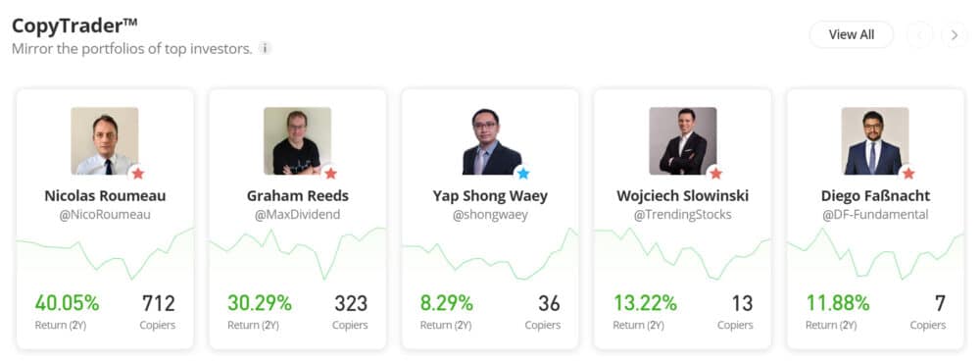Click Diego Faßnacht name
980x364 pixels.
pyautogui.click(x=875, y=196)
